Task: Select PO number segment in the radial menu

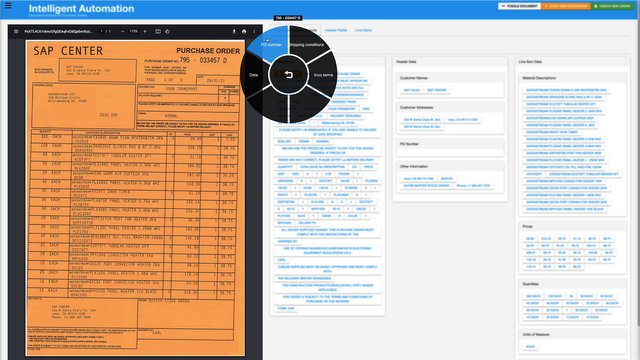Action: (x=271, y=44)
